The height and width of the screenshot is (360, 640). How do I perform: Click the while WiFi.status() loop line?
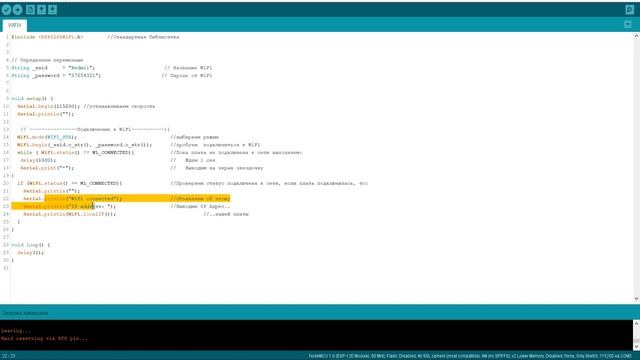[160, 153]
